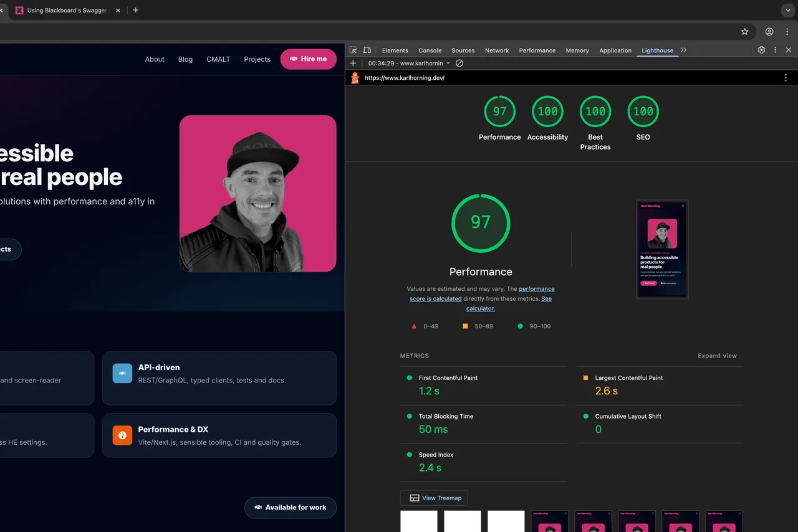Click the clear all reports icon
The height and width of the screenshot is (532, 798).
pyautogui.click(x=459, y=64)
